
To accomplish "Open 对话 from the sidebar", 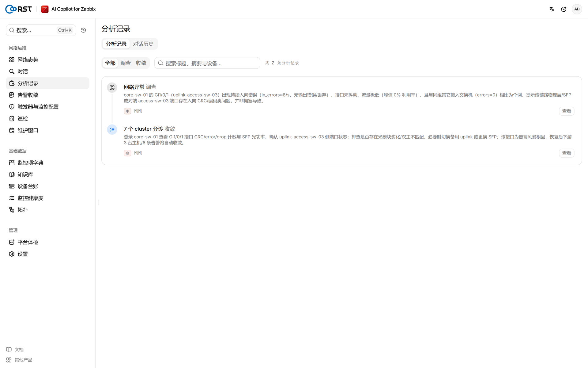I will tap(47, 71).
